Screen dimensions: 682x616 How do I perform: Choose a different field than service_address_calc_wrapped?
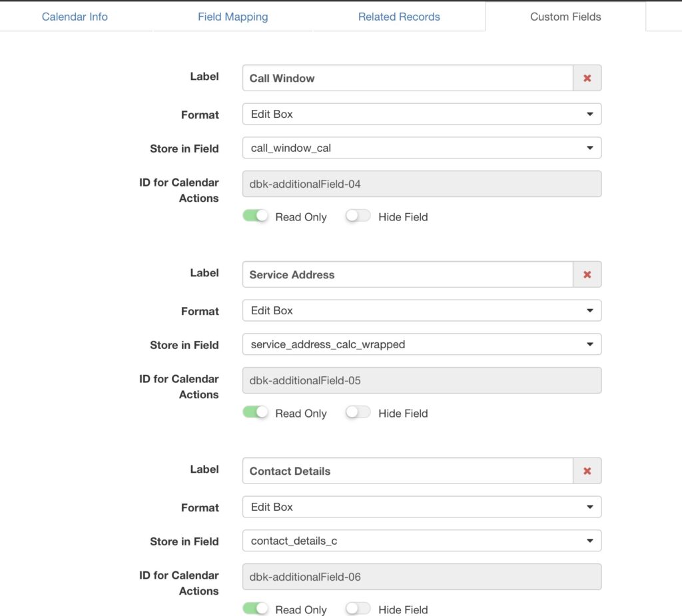pyautogui.click(x=422, y=344)
